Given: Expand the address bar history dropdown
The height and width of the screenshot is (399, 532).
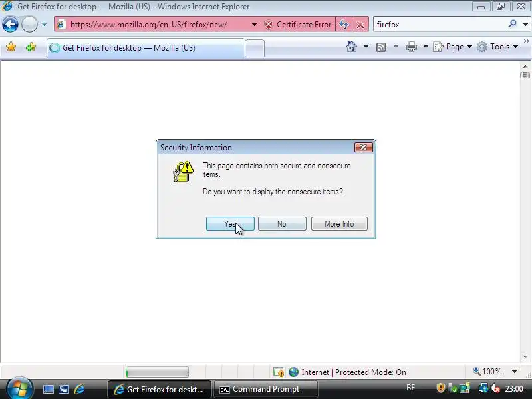Looking at the screenshot, I should (x=254, y=25).
